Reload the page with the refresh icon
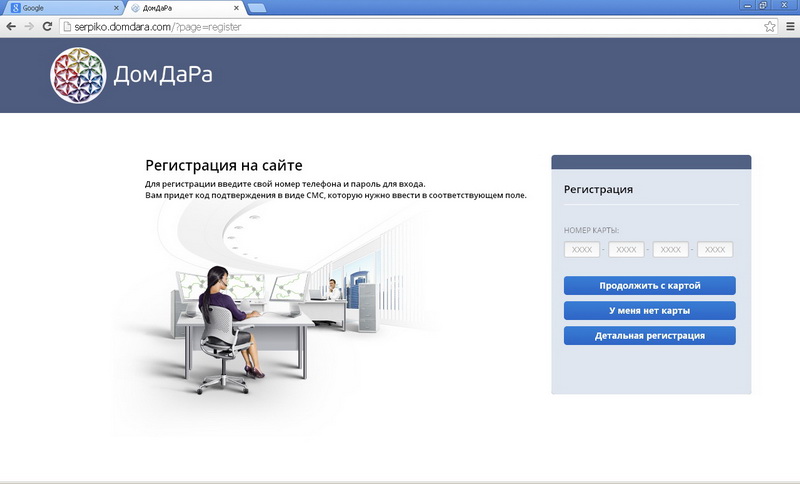Screen dimensions: 800x484 [47, 27]
